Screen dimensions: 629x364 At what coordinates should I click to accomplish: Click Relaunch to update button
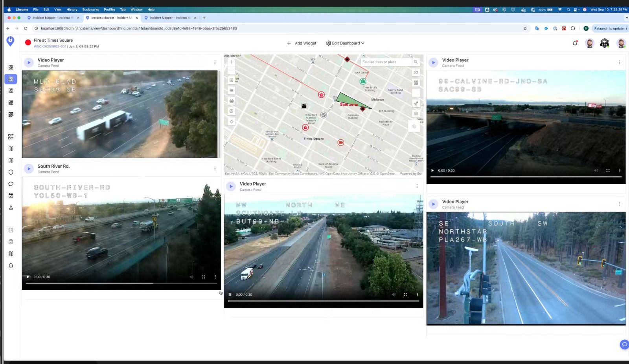[609, 28]
